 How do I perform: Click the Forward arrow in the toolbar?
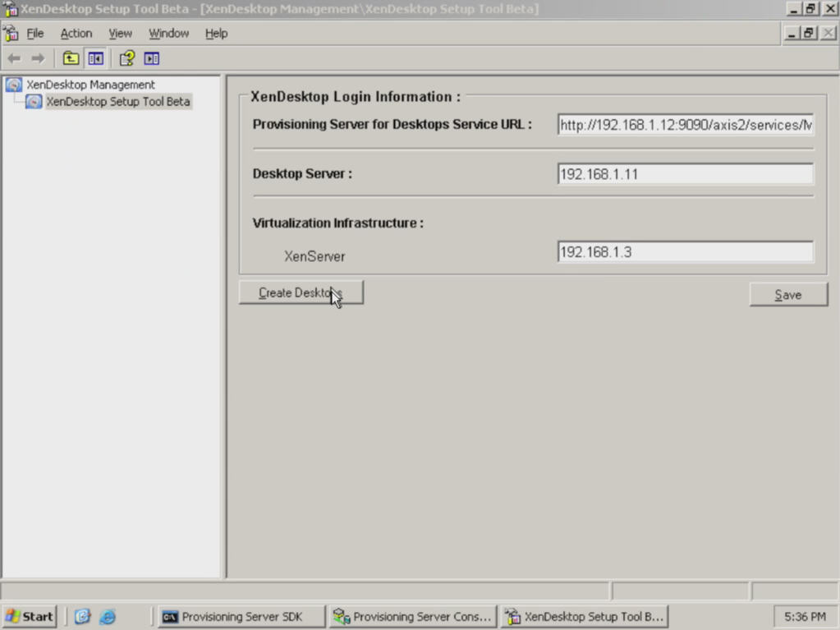pyautogui.click(x=38, y=58)
